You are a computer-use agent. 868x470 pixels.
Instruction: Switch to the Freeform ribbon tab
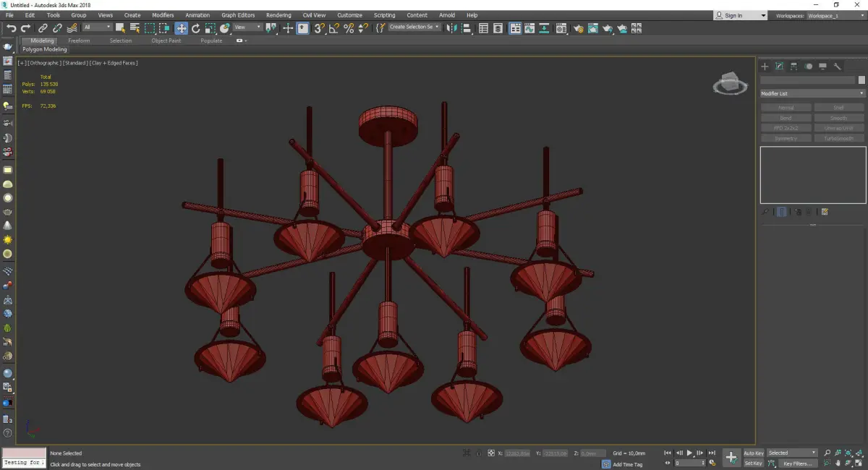click(x=79, y=40)
